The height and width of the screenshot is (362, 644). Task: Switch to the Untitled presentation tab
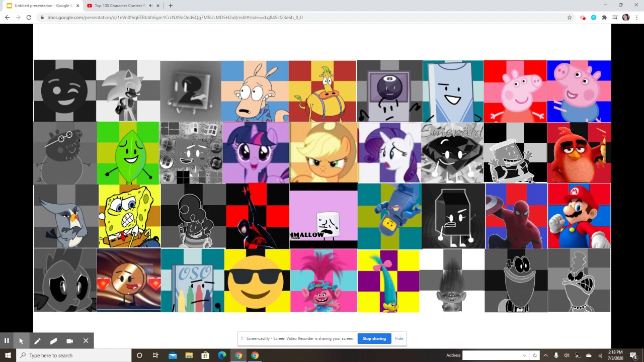(x=42, y=6)
